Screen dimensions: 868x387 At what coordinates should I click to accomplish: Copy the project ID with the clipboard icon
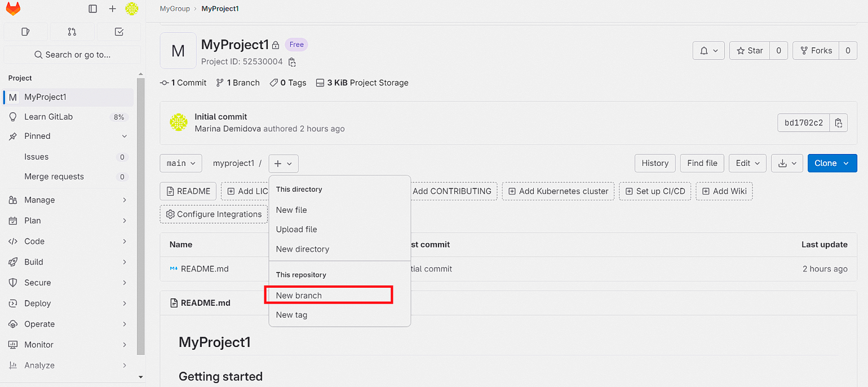pyautogui.click(x=292, y=62)
